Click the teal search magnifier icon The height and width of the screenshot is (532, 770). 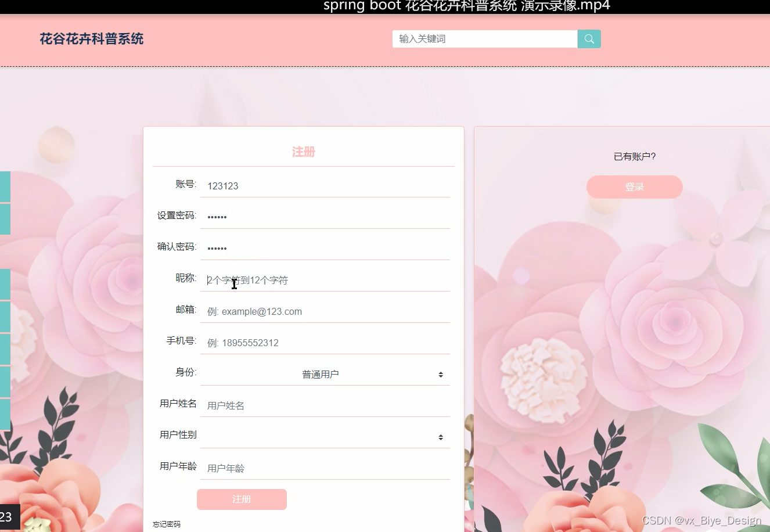pyautogui.click(x=589, y=39)
